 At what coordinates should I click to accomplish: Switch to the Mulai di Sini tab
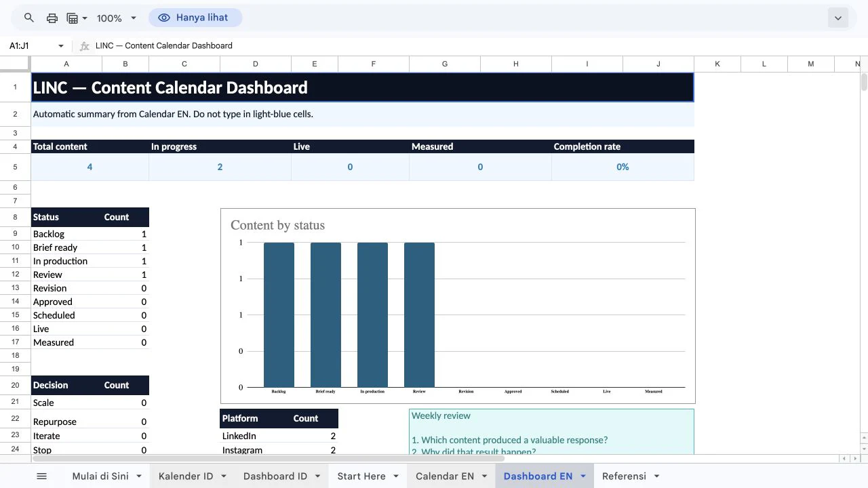click(x=100, y=476)
